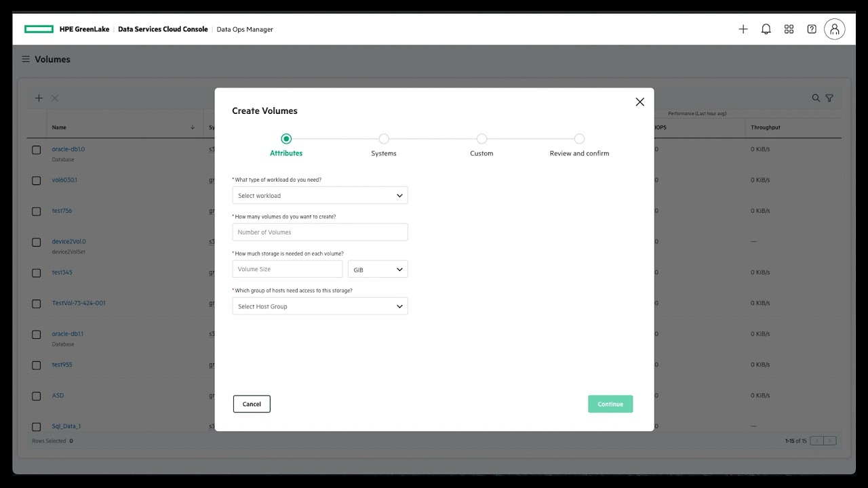The image size is (868, 488).
Task: Check the test756 row checkbox
Action: (x=36, y=211)
